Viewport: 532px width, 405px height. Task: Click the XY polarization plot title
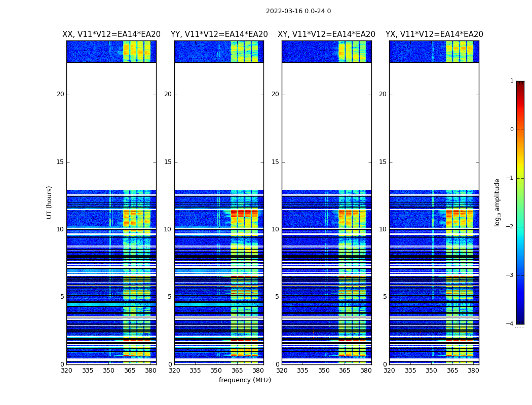(326, 34)
